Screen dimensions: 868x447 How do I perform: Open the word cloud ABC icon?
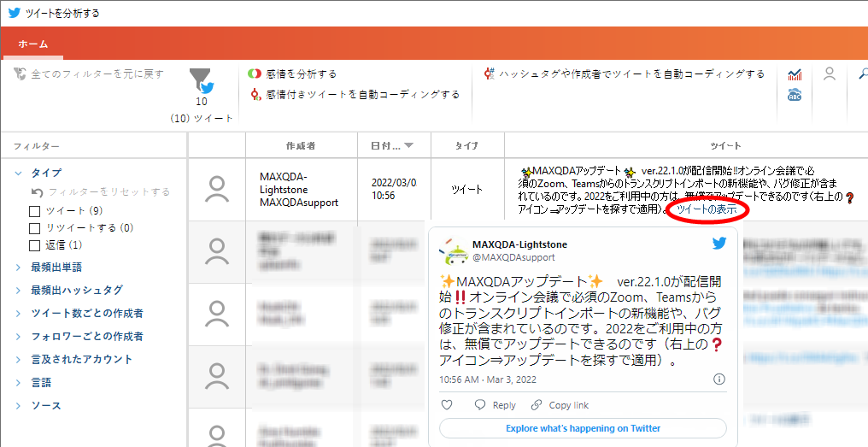[795, 95]
